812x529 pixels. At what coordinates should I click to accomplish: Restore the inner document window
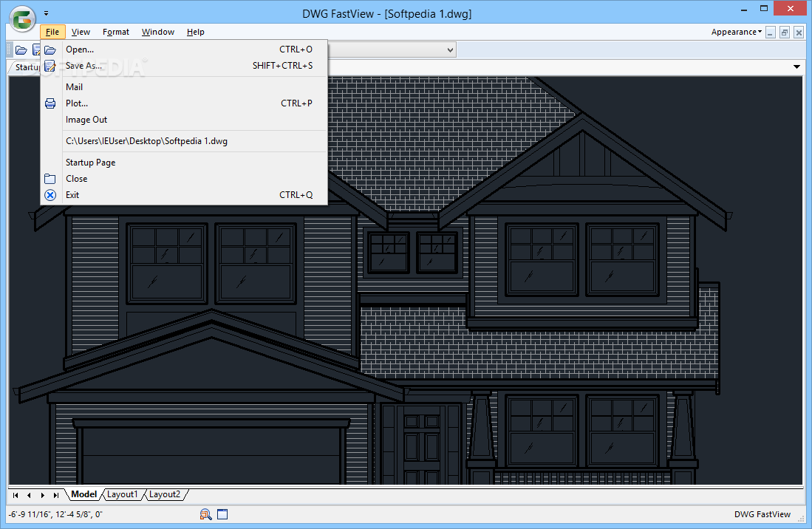785,33
